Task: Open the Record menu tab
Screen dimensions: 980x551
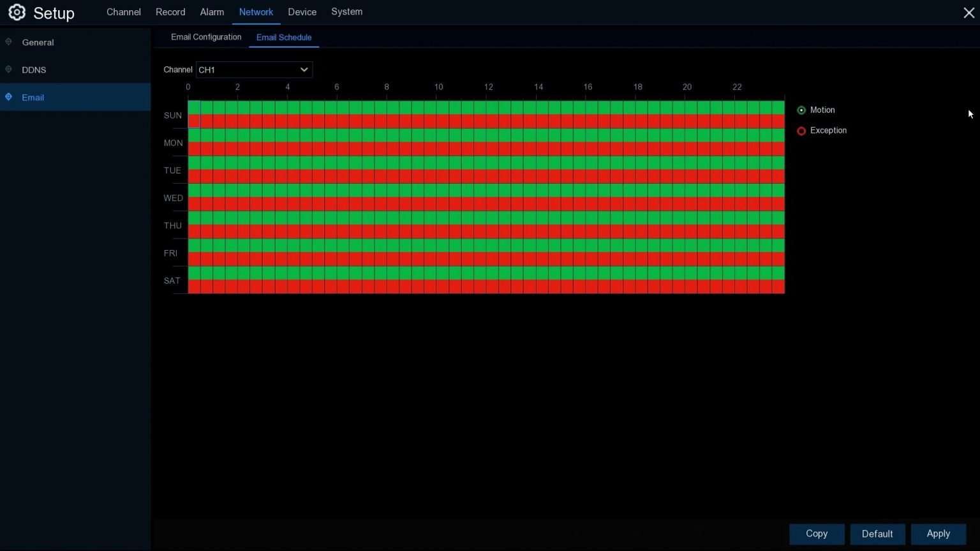Action: tap(170, 12)
